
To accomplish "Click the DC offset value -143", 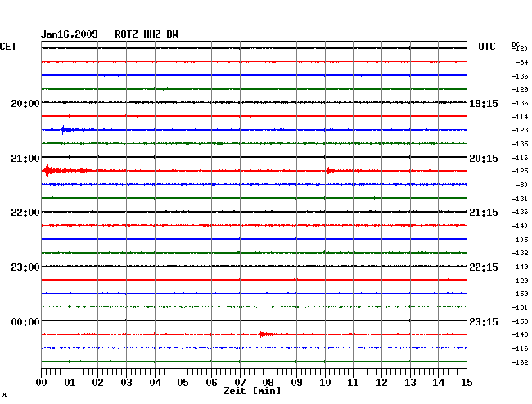I will click(x=520, y=334).
